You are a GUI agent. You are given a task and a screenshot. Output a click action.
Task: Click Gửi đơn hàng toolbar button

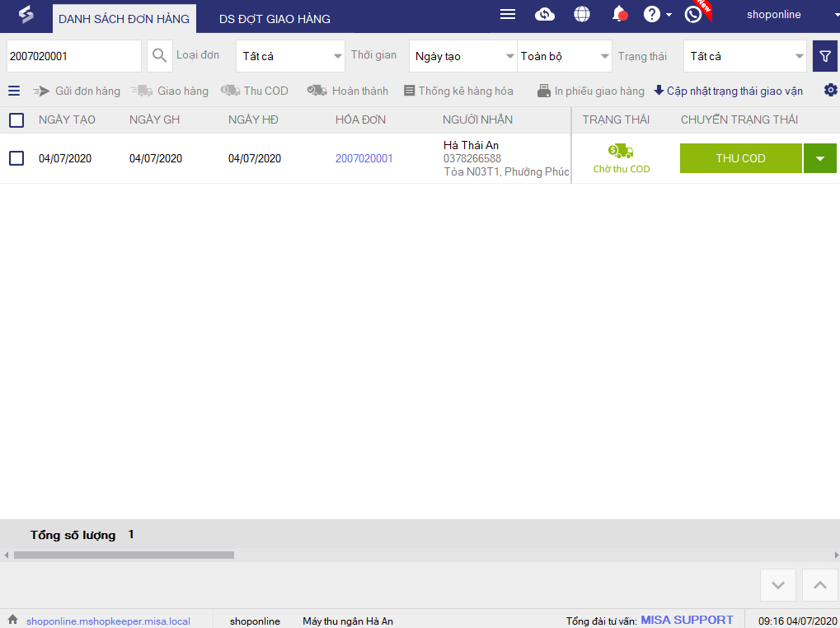[77, 91]
